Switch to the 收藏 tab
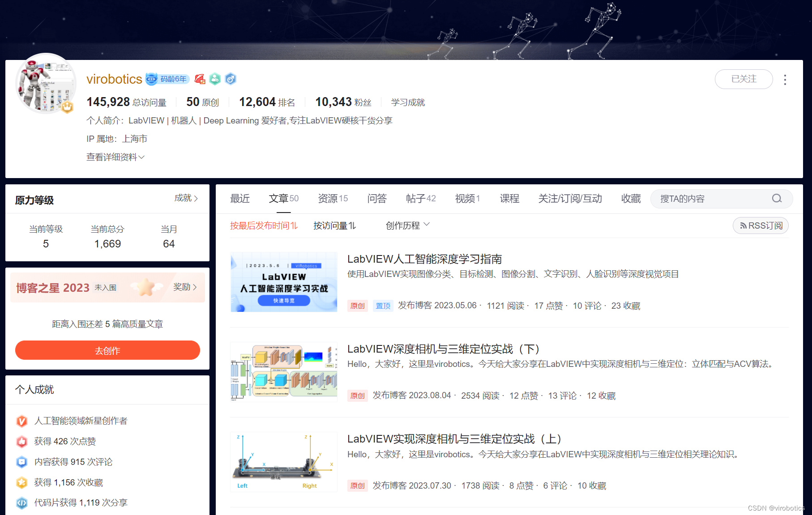 pyautogui.click(x=631, y=199)
